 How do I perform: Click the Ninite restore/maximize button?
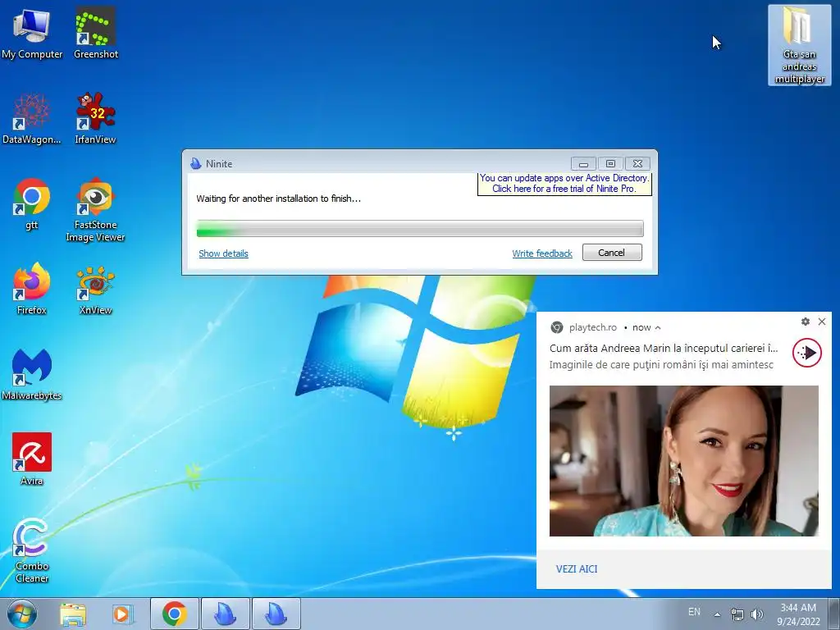pos(610,163)
